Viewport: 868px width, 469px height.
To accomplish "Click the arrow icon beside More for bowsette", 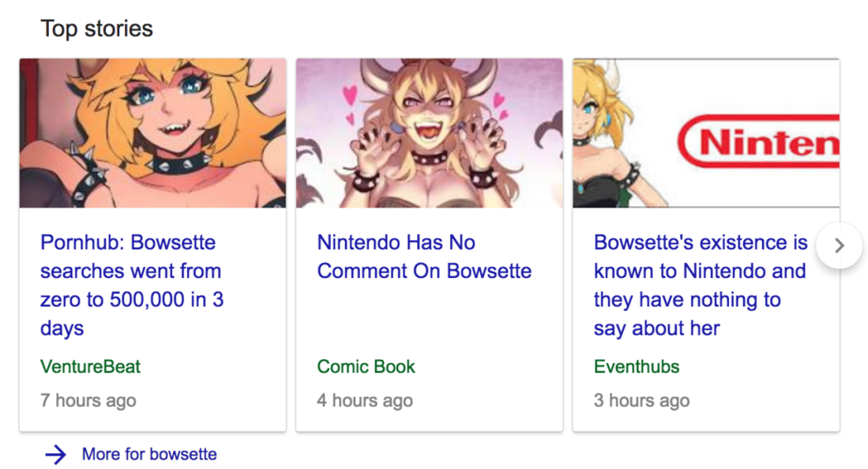I will (x=55, y=455).
